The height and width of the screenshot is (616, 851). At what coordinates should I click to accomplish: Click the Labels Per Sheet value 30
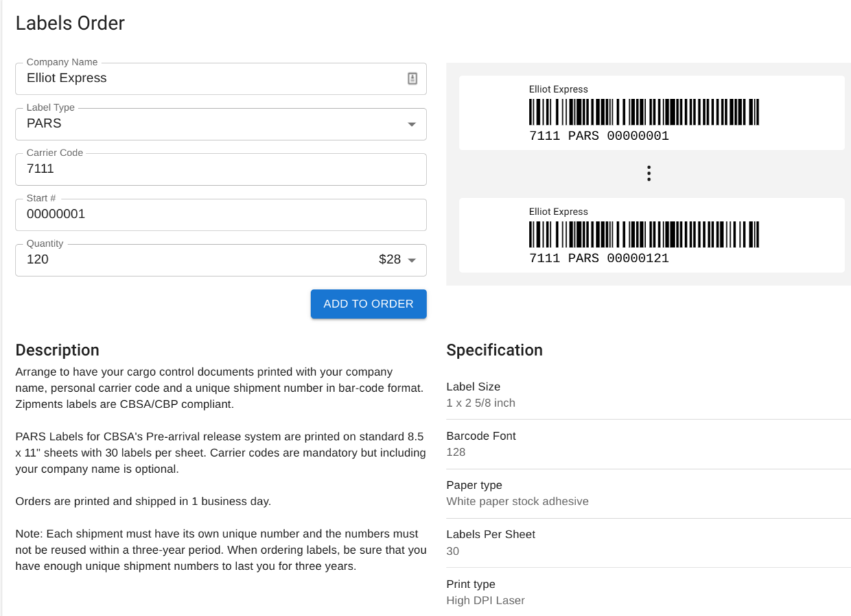(452, 551)
